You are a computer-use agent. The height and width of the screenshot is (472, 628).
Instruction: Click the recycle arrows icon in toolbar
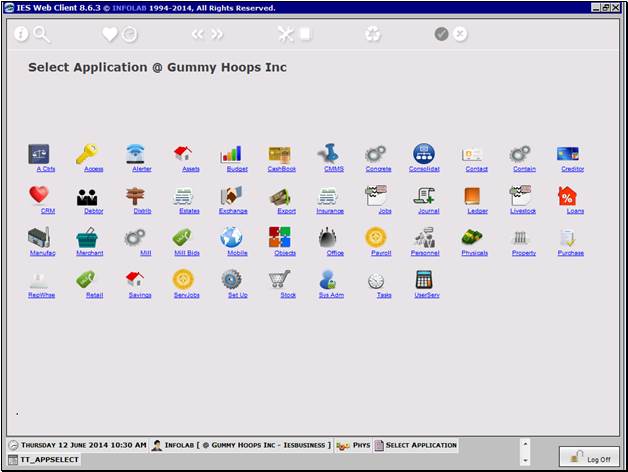click(x=373, y=34)
